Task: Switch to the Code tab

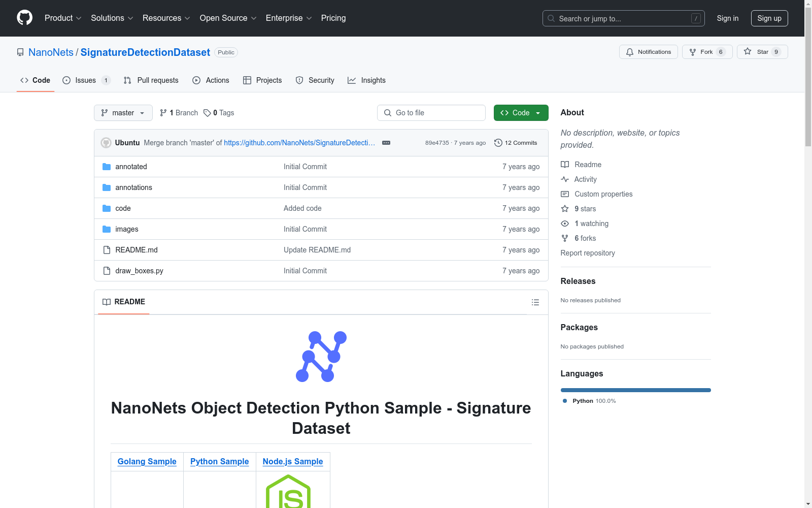Action: point(36,80)
